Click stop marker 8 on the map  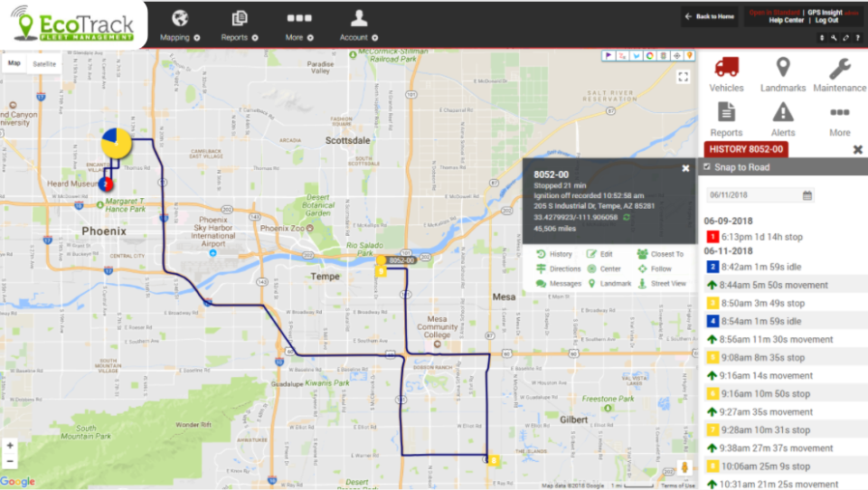click(x=494, y=460)
